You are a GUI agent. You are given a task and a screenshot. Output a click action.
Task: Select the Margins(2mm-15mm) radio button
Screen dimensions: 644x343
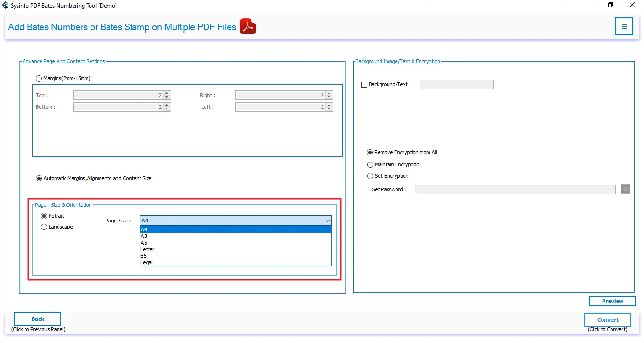click(x=39, y=78)
